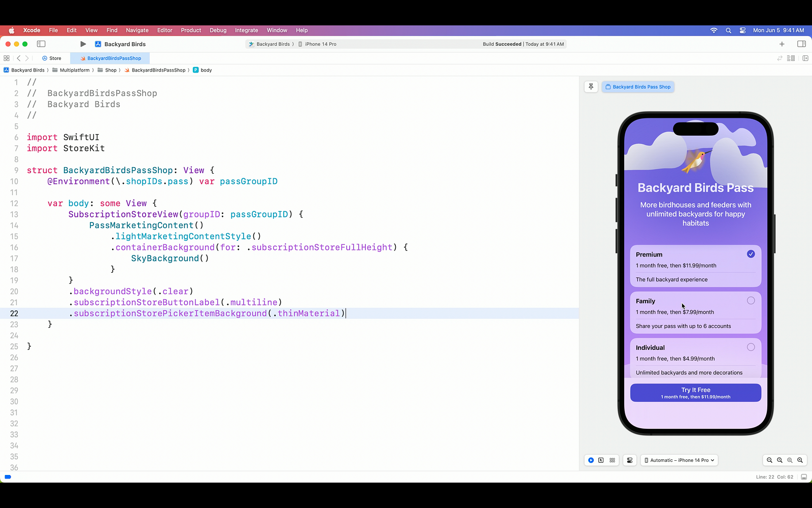Click line number 12 in the gutter
This screenshot has height=508, width=812.
point(14,203)
